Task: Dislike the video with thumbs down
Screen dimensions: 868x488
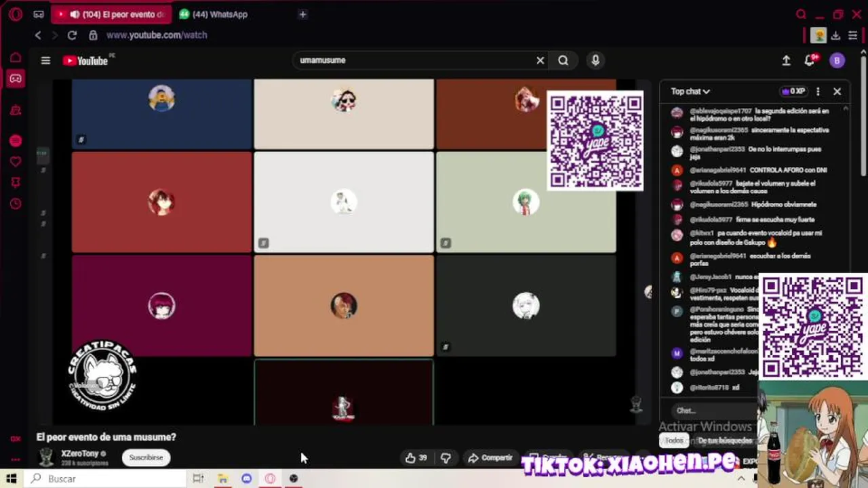Action: [446, 458]
